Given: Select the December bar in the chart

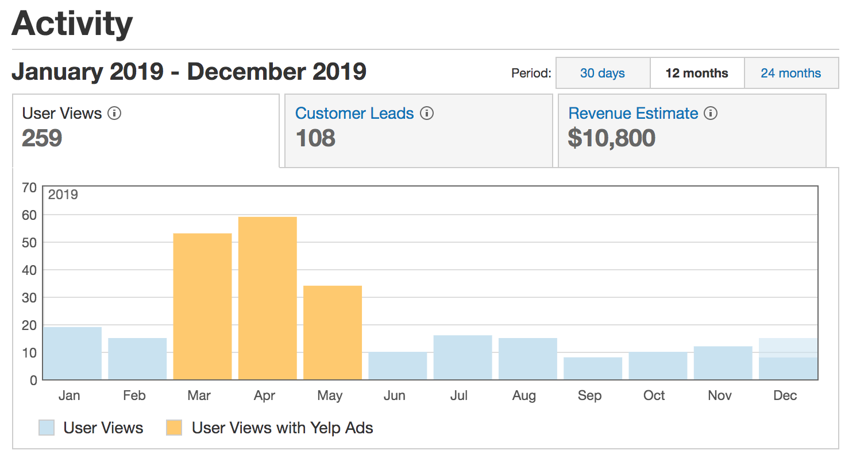Looking at the screenshot, I should point(788,360).
